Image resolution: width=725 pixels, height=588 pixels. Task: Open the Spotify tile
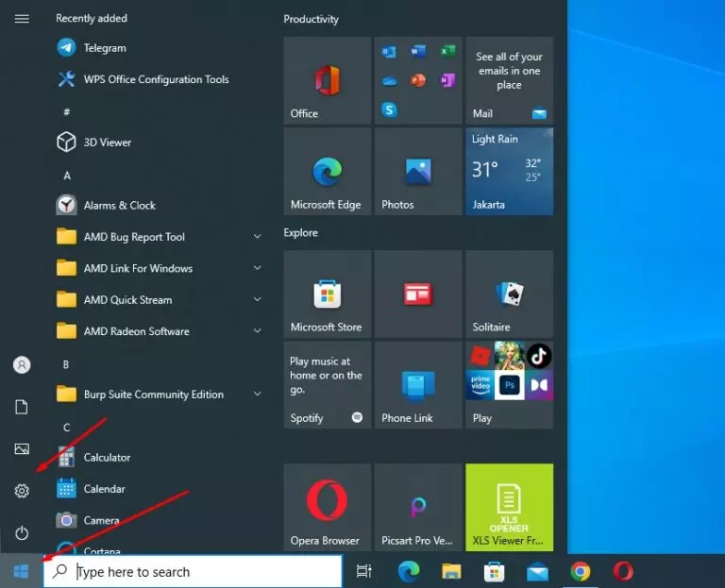[328, 385]
